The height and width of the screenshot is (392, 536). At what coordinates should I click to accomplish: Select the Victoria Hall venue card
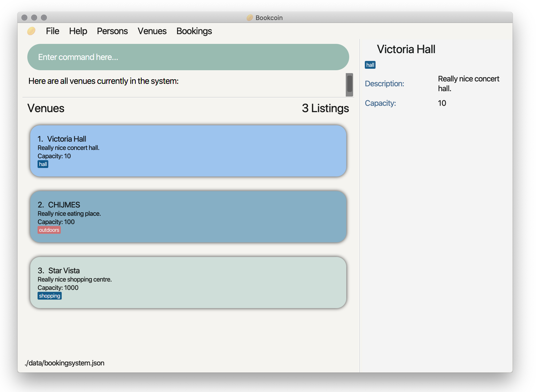188,151
